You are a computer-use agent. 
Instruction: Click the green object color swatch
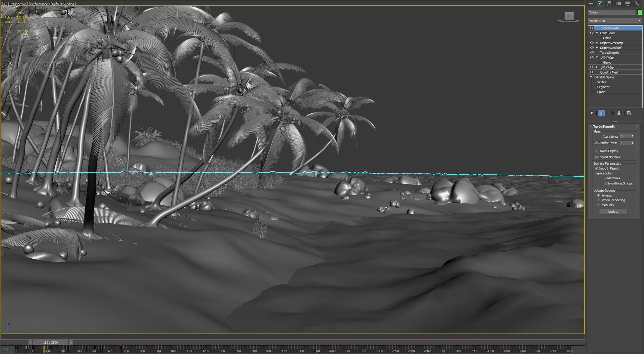click(x=640, y=12)
